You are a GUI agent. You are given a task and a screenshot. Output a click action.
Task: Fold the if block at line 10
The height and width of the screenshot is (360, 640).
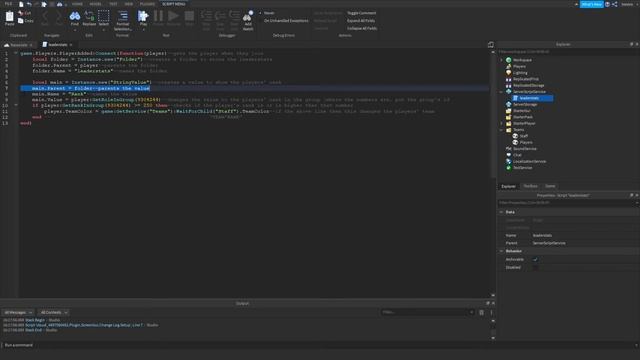coord(16,105)
